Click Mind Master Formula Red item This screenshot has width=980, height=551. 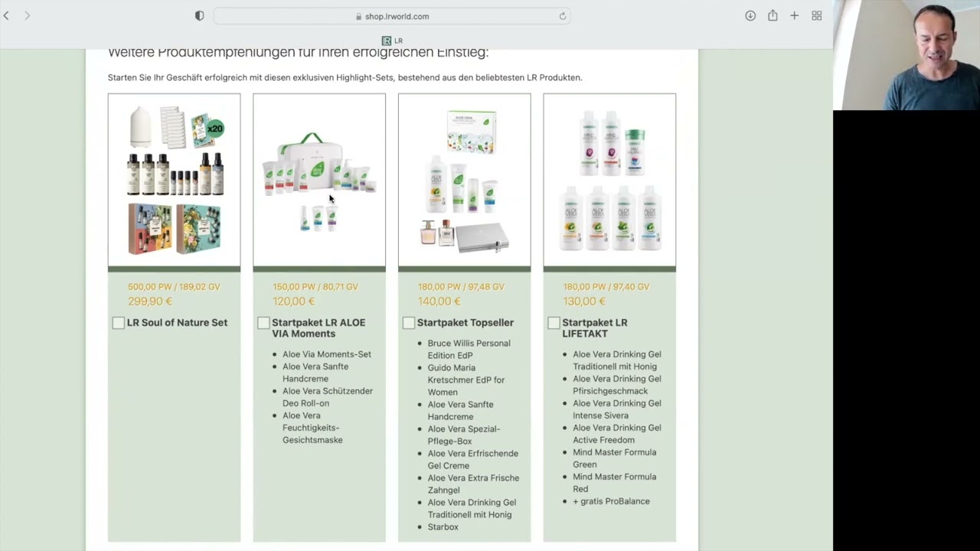(x=615, y=483)
